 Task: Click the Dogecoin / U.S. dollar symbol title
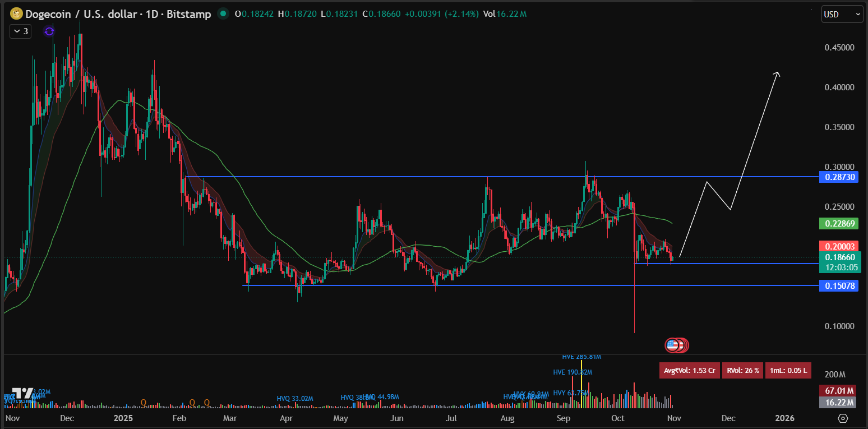(x=118, y=14)
